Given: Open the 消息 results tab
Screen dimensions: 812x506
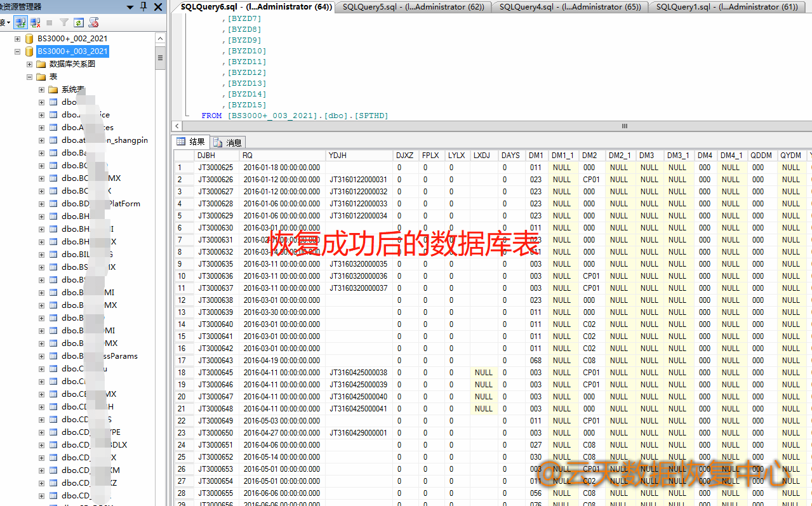Looking at the screenshot, I should click(229, 142).
